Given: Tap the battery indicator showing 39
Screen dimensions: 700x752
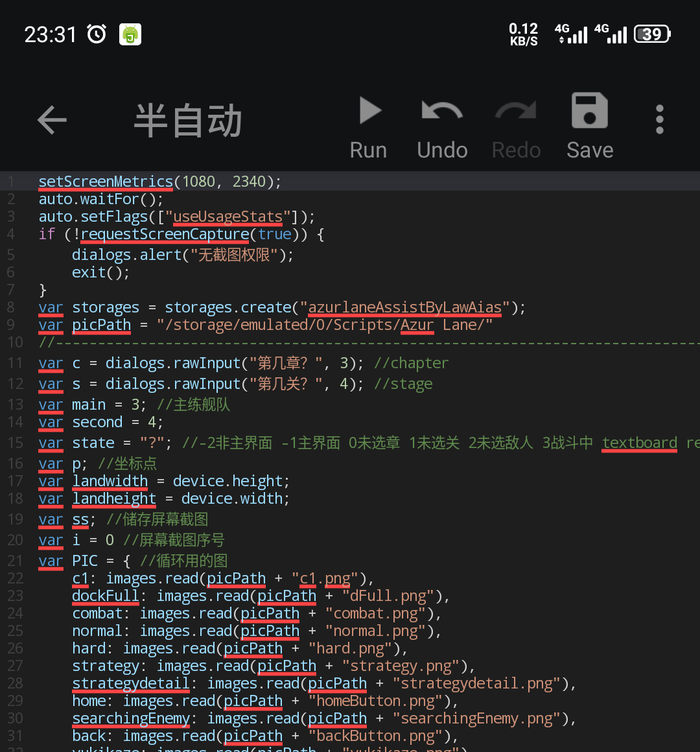Looking at the screenshot, I should (652, 34).
